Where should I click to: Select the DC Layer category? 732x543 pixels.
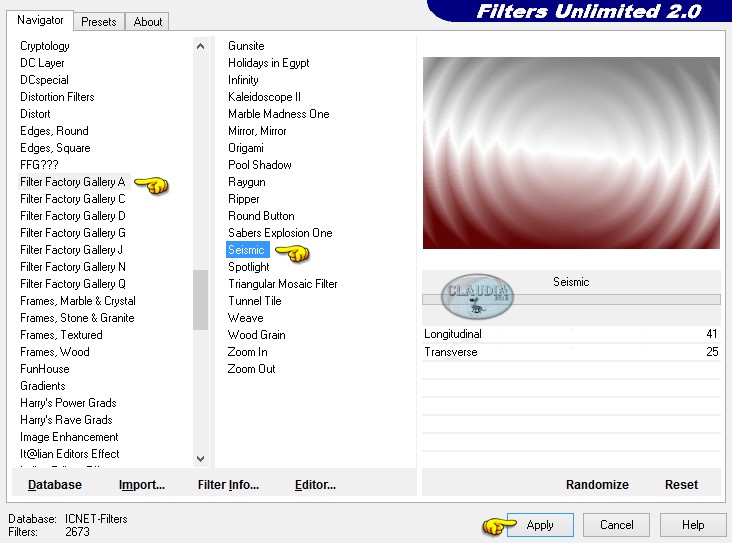(x=42, y=63)
